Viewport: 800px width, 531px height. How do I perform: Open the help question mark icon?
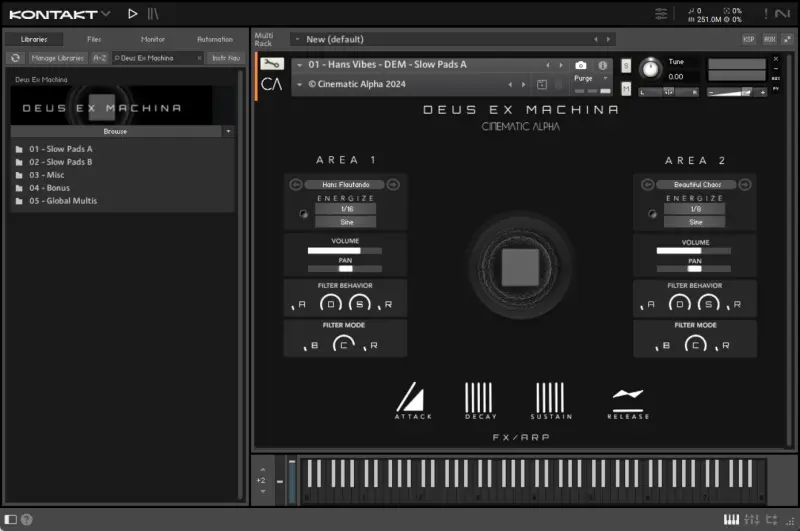click(x=27, y=519)
